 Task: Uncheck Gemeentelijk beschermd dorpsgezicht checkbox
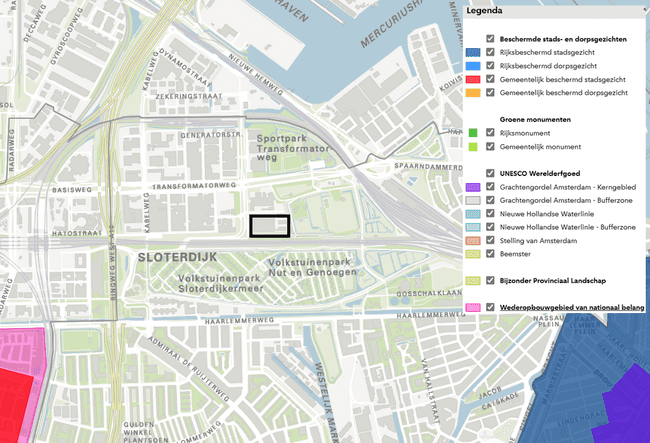pyautogui.click(x=490, y=93)
